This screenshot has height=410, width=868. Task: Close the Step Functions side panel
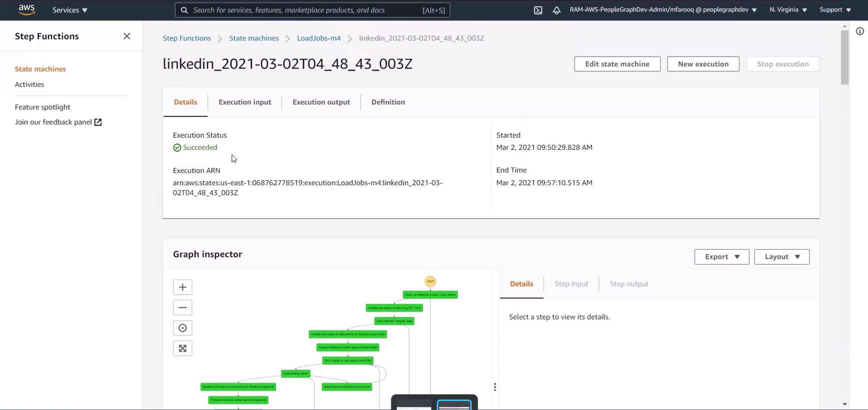tap(127, 36)
